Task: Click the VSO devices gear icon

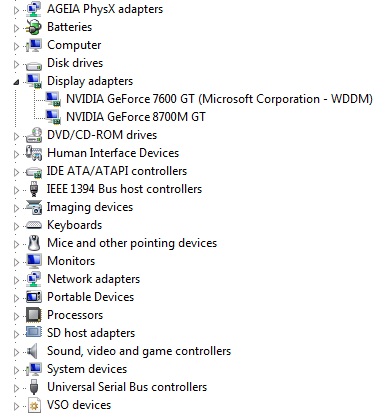Action: point(34,405)
